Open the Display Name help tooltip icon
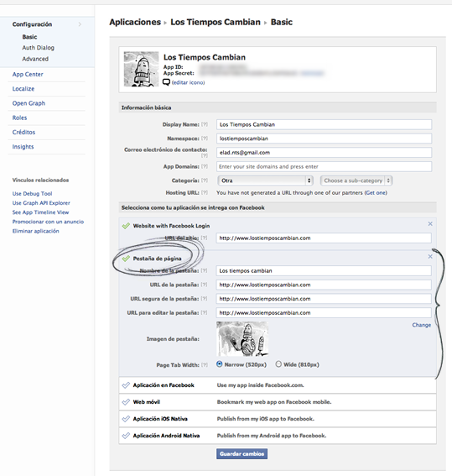452x476 pixels. (205, 124)
